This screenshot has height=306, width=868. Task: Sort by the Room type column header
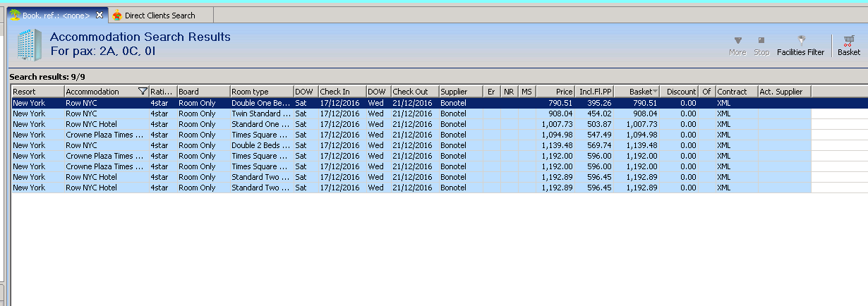pos(262,92)
